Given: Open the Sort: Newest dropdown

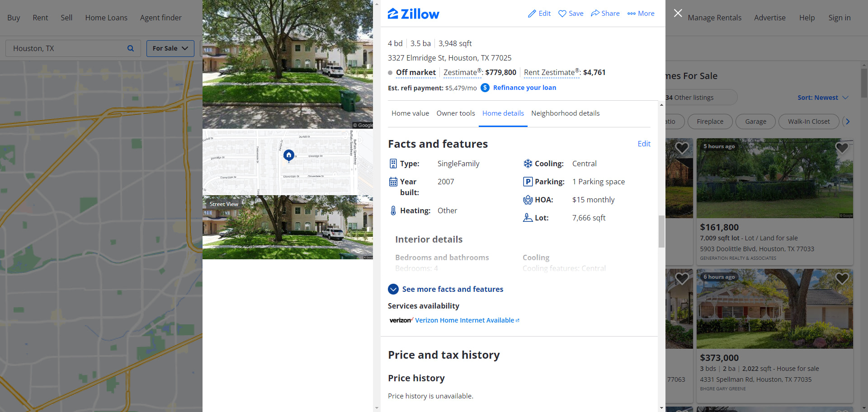Looking at the screenshot, I should (823, 98).
